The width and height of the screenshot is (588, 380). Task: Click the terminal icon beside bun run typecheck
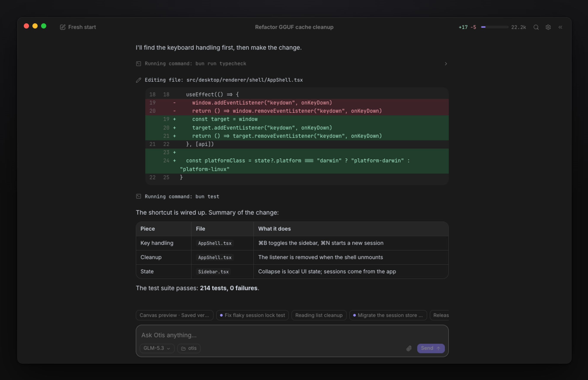138,64
